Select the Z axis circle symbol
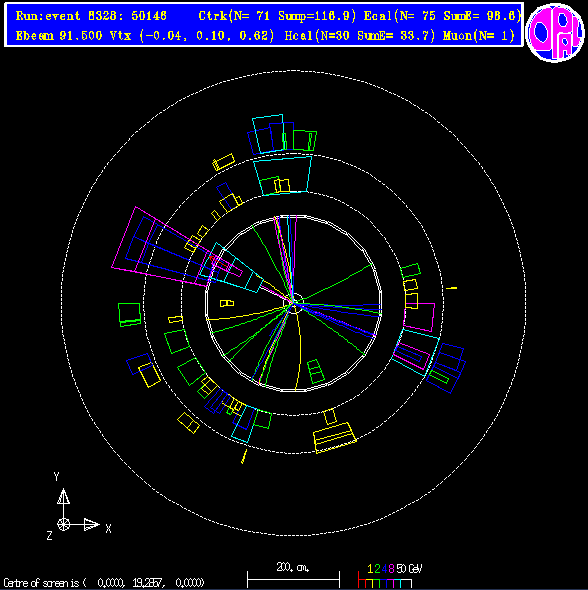The height and width of the screenshot is (590, 588). point(63,524)
